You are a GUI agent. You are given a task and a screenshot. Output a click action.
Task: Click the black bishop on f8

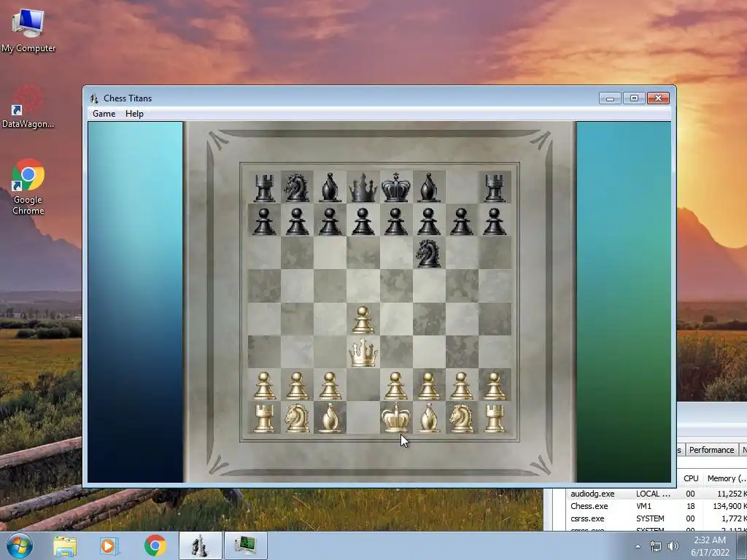click(429, 187)
